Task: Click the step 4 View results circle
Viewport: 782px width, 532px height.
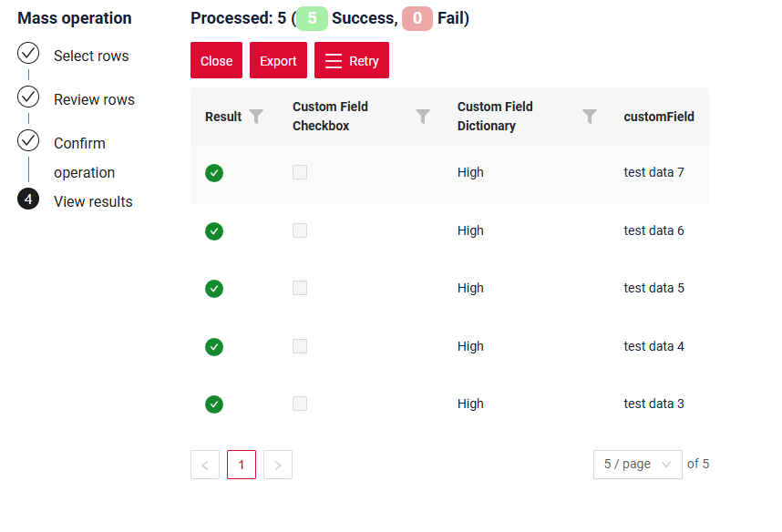Action: point(28,199)
